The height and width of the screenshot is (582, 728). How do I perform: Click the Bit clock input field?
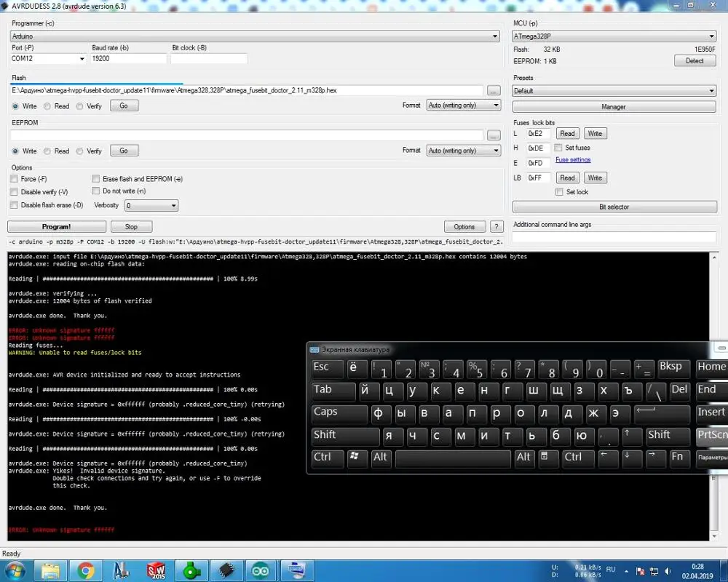click(x=208, y=58)
